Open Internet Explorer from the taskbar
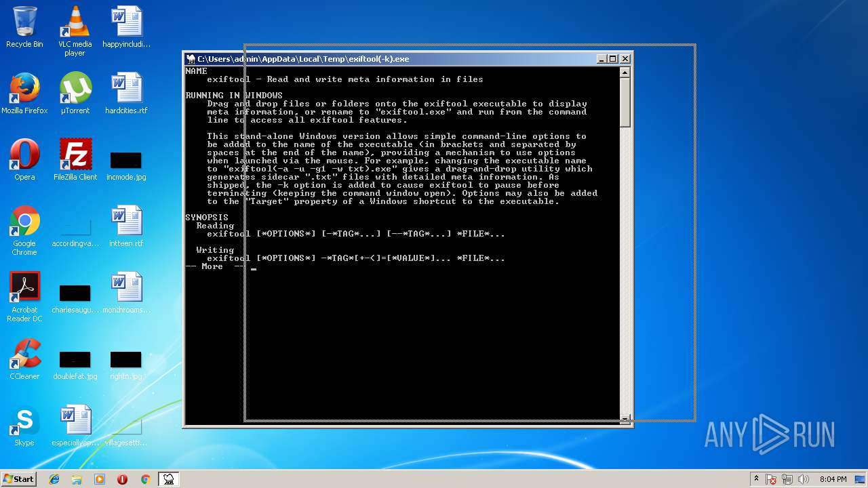Viewport: 868px width, 488px height. [54, 479]
